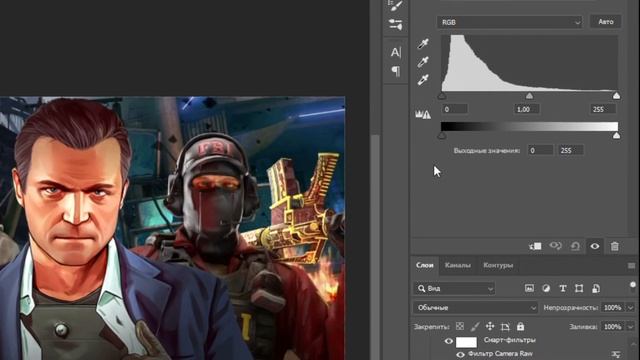
Task: Click the output white slider handle
Action: click(616, 136)
